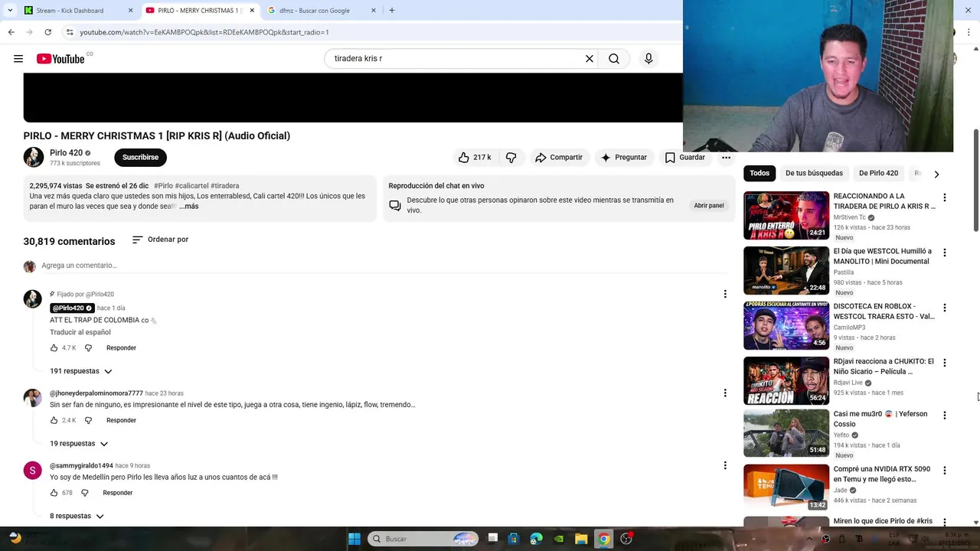Share the video via Compartir
This screenshot has width=980, height=551.
point(559,157)
